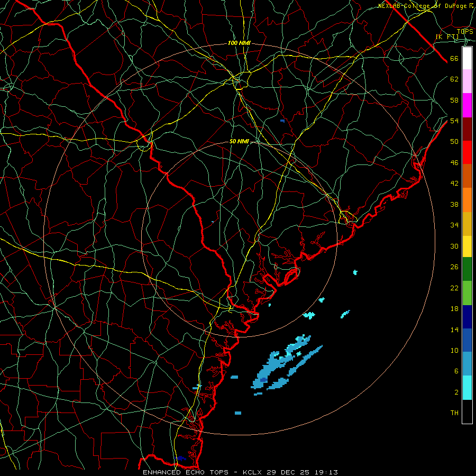
Task: Click the K FT units label
Action: coord(447,36)
